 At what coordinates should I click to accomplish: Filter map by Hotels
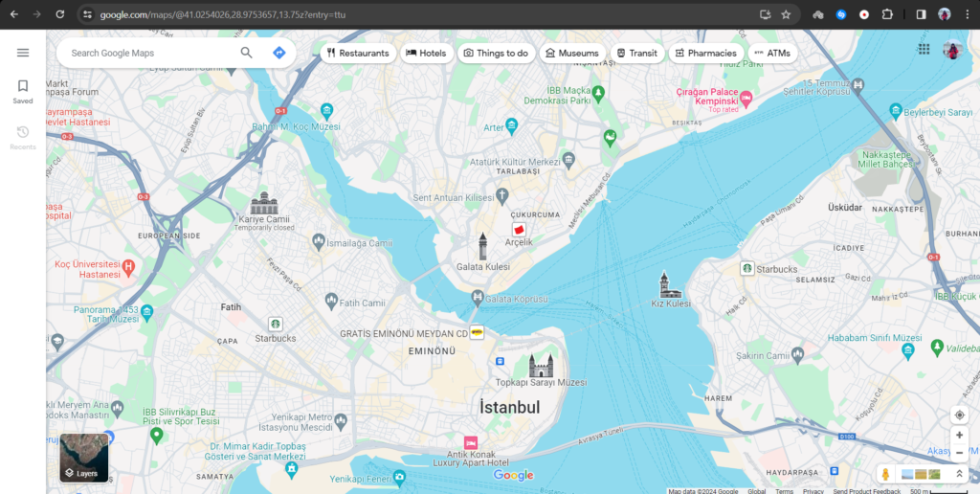(x=427, y=54)
